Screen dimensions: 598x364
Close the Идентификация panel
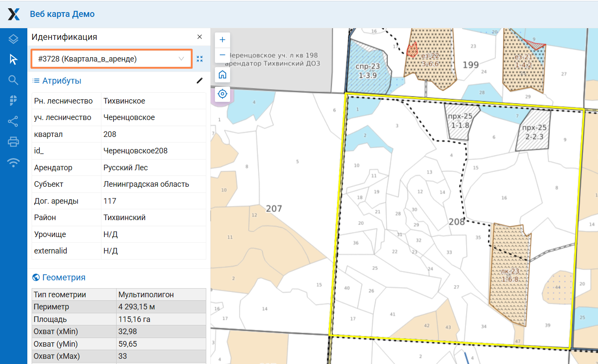tap(199, 37)
